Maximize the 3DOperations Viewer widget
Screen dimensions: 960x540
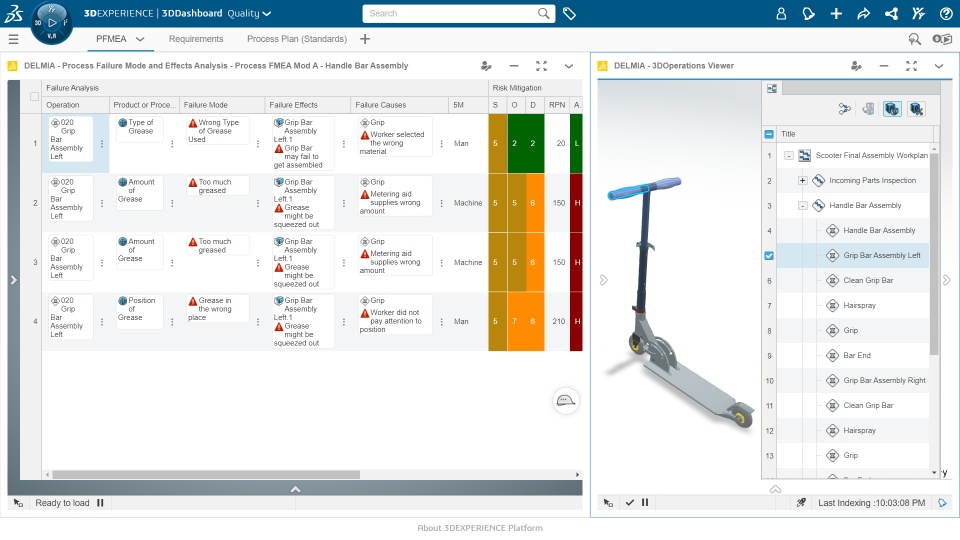[x=911, y=66]
